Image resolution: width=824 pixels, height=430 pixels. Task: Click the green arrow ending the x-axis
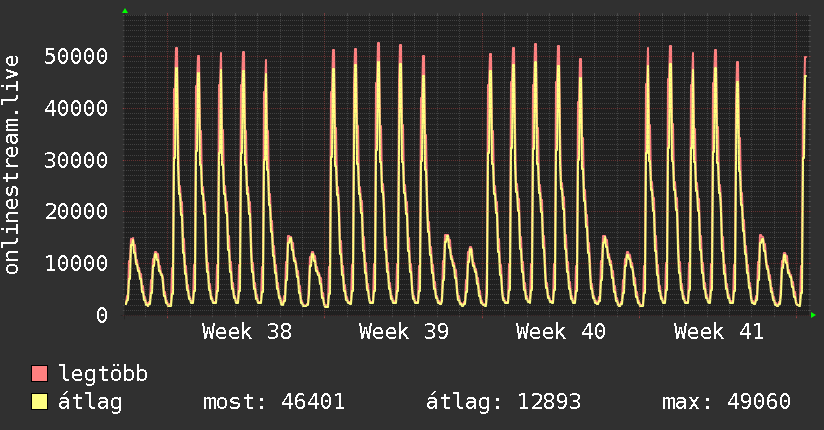pos(813,315)
